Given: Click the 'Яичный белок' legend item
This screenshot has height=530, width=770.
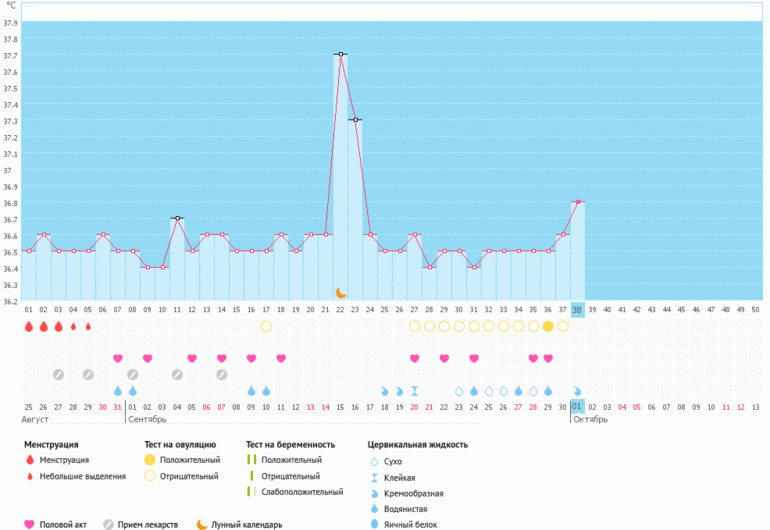Looking at the screenshot, I should click(x=405, y=523).
